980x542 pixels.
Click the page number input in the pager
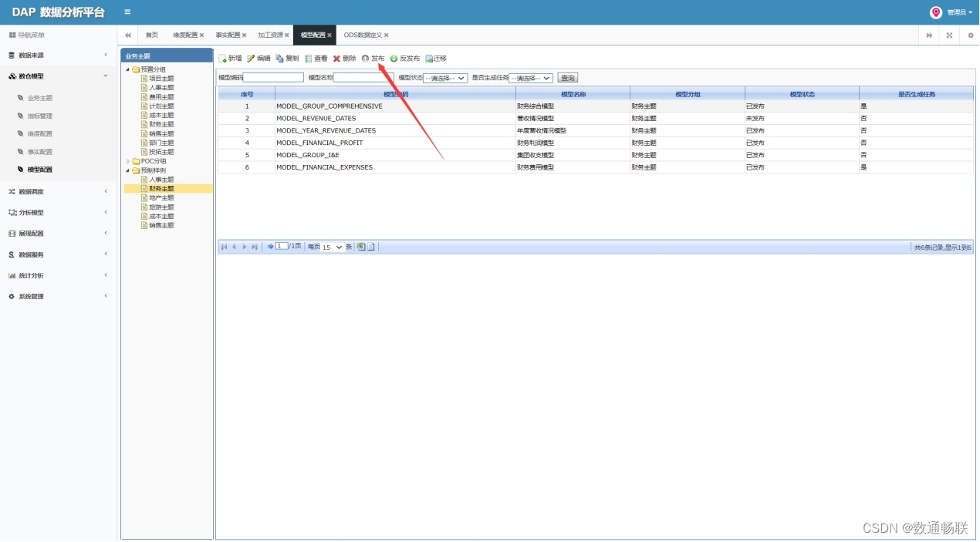point(282,246)
